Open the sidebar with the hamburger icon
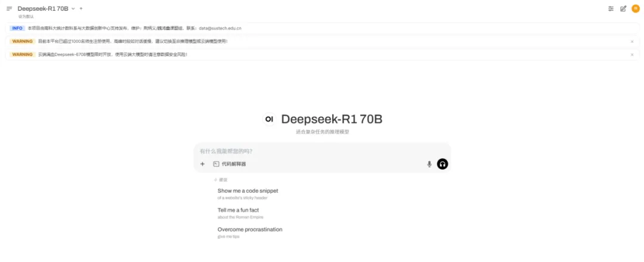 (10, 8)
